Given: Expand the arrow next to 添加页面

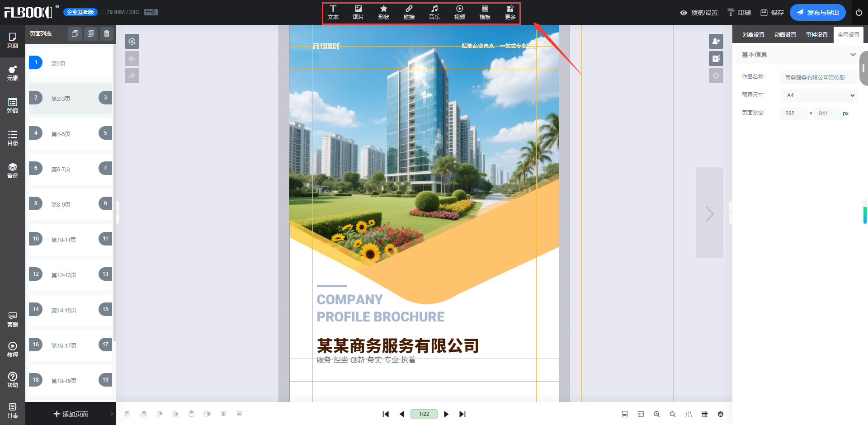Looking at the screenshot, I should (111, 414).
